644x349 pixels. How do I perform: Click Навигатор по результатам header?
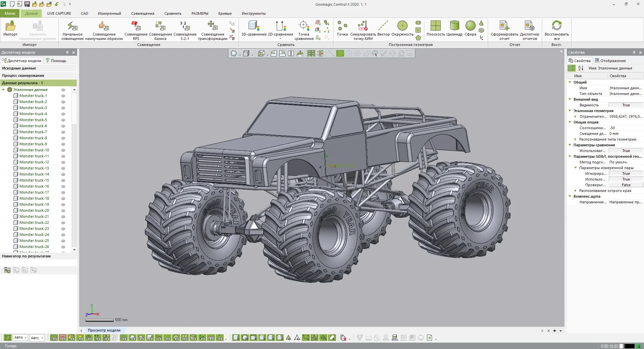38,256
